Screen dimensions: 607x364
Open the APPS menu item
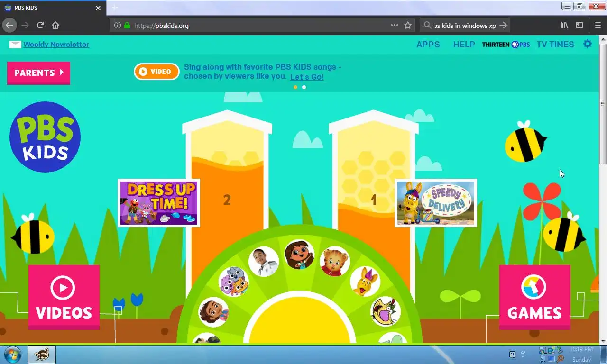point(428,45)
